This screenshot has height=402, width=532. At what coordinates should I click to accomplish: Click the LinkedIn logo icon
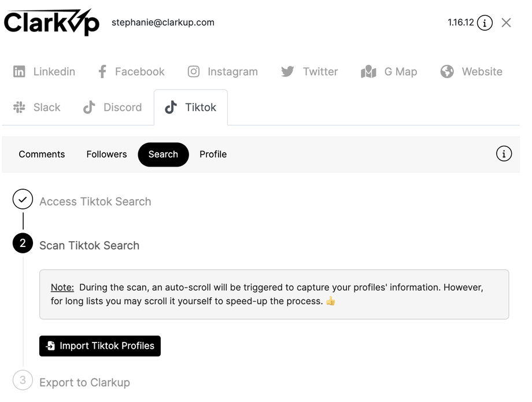tap(19, 72)
